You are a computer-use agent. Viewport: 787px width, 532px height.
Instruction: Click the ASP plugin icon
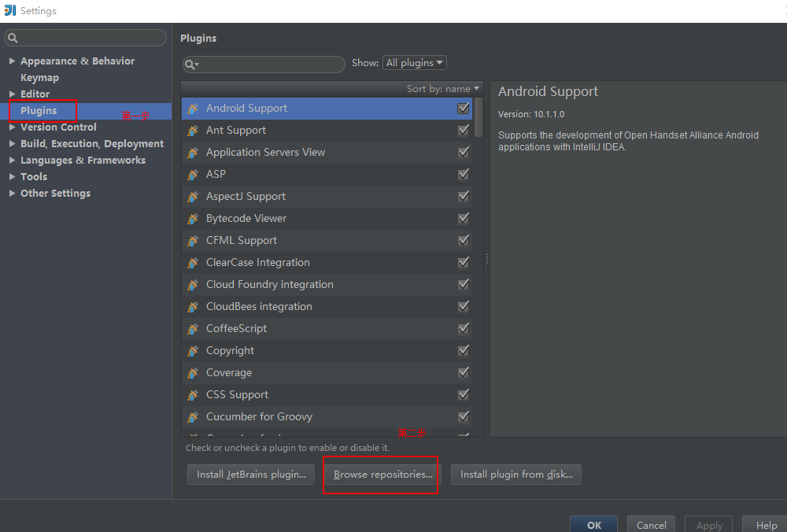point(193,175)
